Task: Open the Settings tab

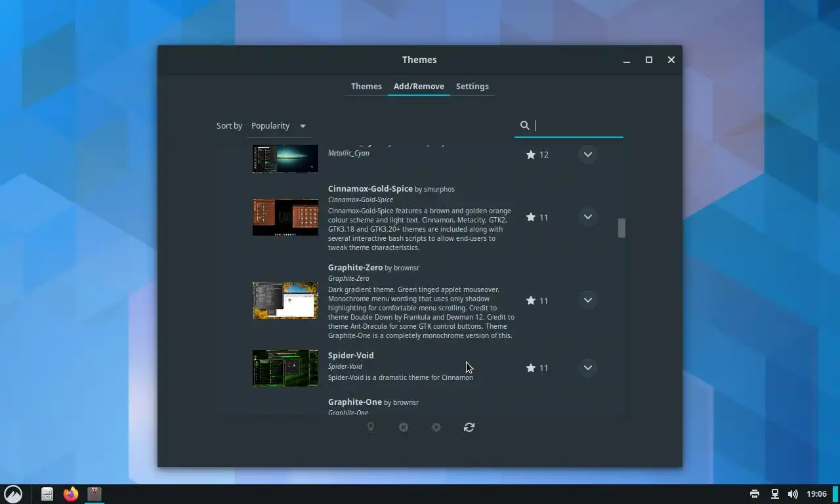Action: point(472,86)
